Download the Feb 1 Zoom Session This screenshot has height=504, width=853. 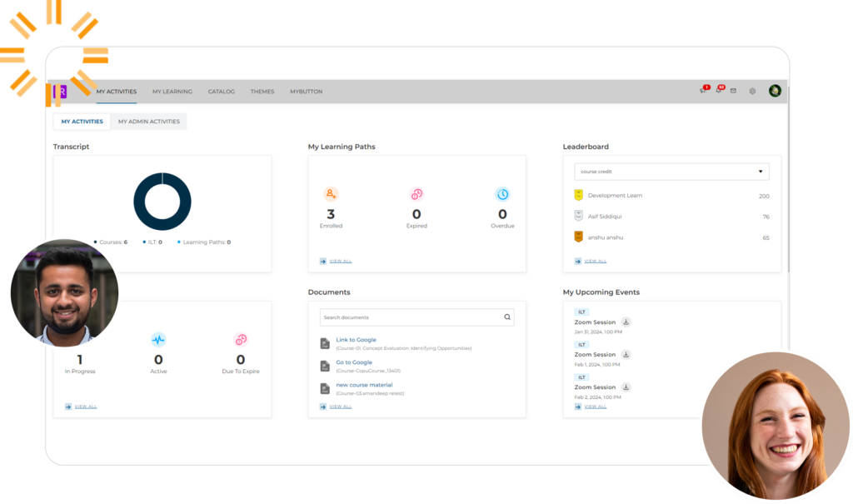click(x=626, y=355)
